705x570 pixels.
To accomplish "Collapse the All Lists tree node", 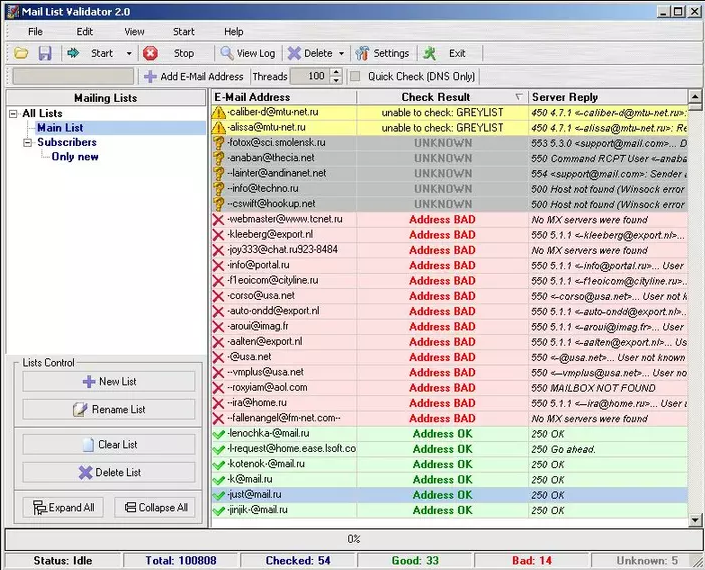I will click(14, 114).
